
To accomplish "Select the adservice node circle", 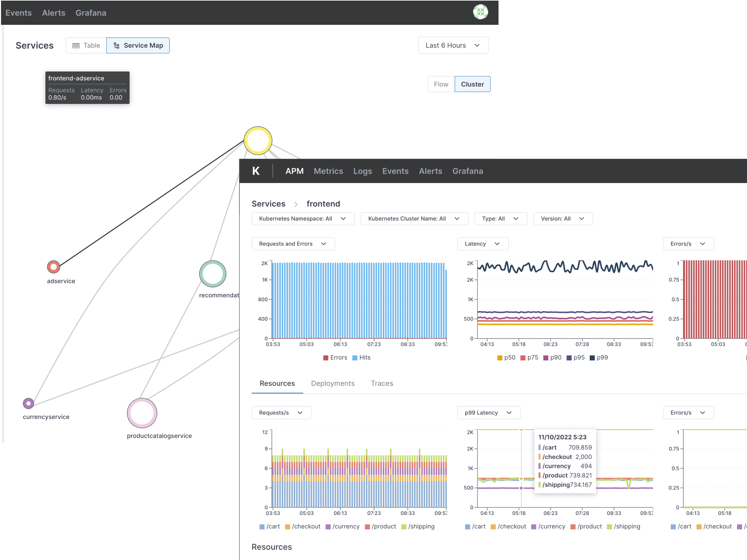I will click(53, 267).
